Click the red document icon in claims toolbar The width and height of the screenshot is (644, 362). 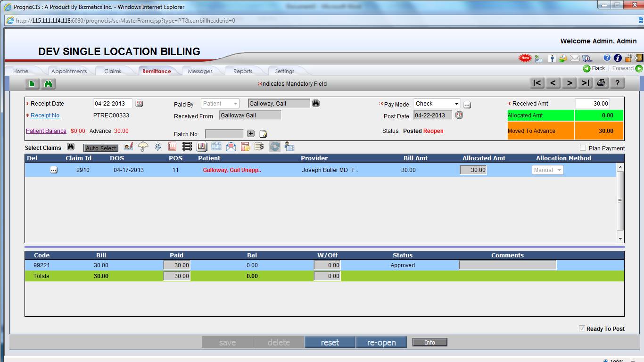click(172, 147)
